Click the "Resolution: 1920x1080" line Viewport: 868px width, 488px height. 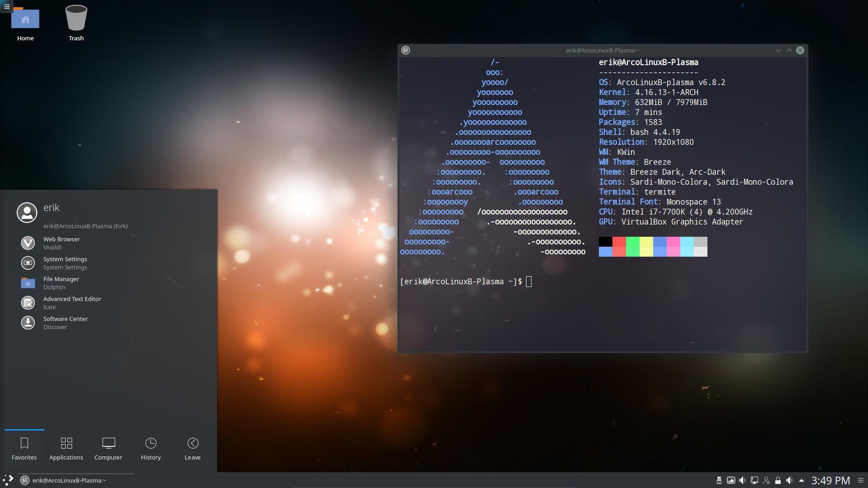646,142
